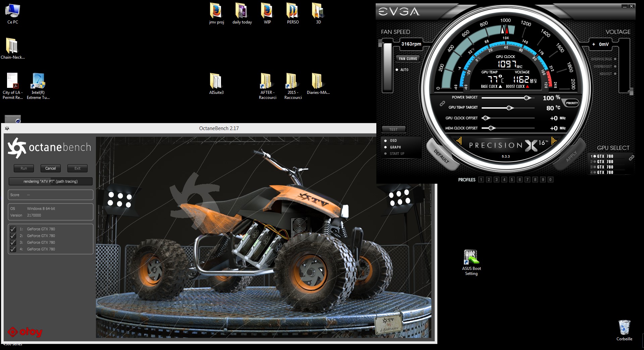Uncheck GPU 4 GeForce GTX 780 checkbox

coord(13,249)
